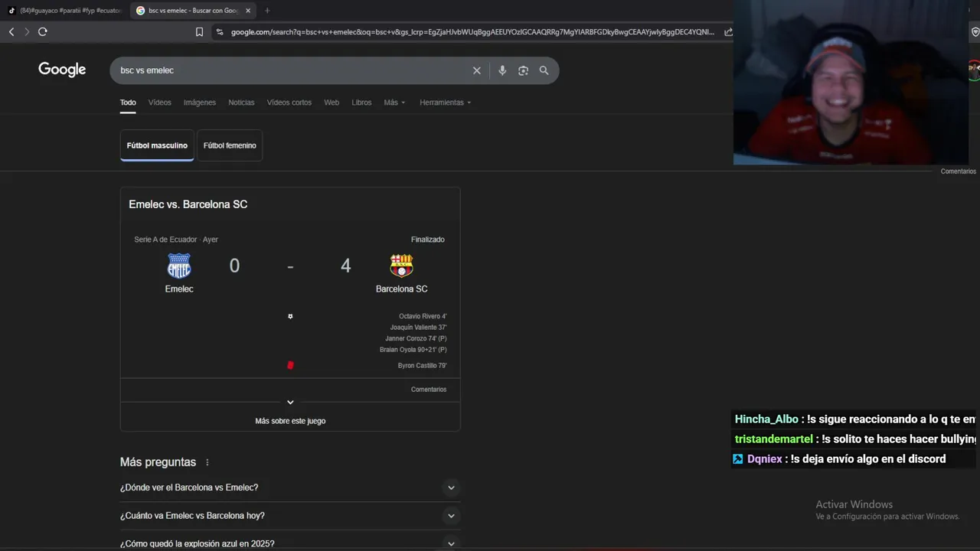980x551 pixels.
Task: Open the Herramientas dropdown
Action: 445,103
